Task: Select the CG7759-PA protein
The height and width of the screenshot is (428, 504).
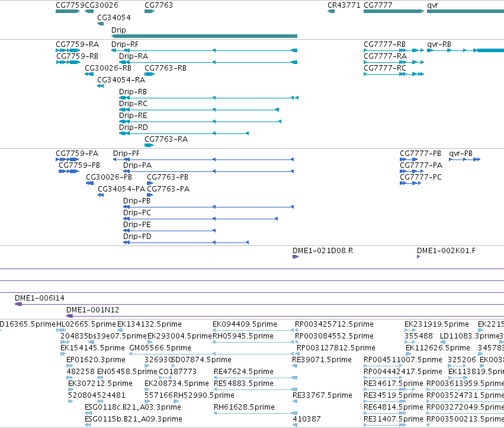Action: [67, 159]
